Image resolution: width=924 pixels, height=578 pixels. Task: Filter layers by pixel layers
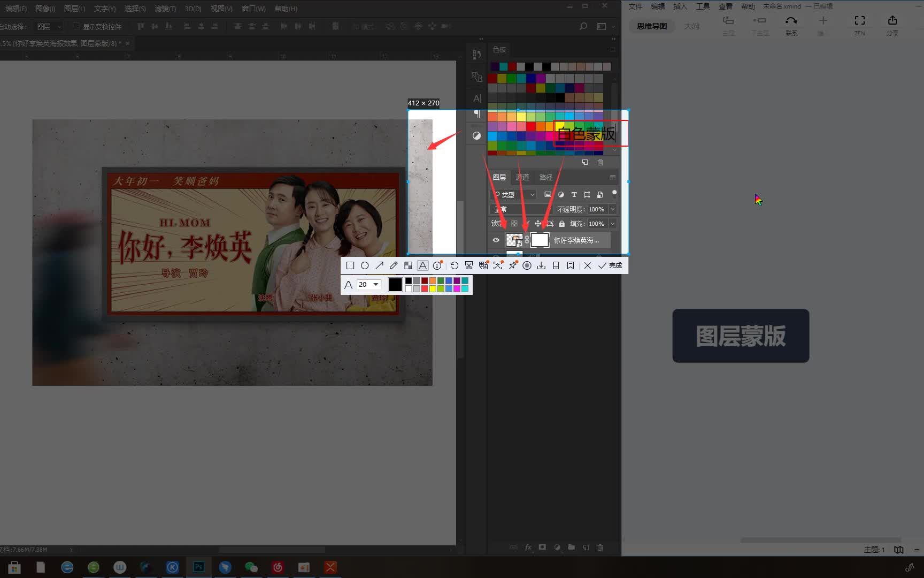pos(548,195)
